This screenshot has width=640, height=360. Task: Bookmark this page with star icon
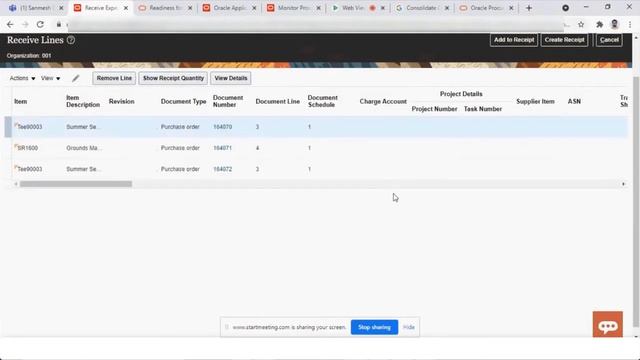pyautogui.click(x=581, y=24)
